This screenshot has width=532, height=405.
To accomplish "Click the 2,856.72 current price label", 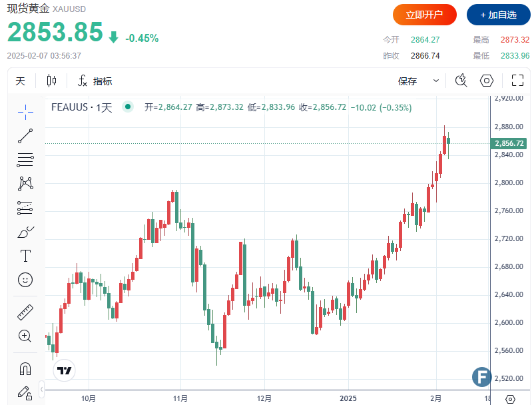I will pos(507,143).
